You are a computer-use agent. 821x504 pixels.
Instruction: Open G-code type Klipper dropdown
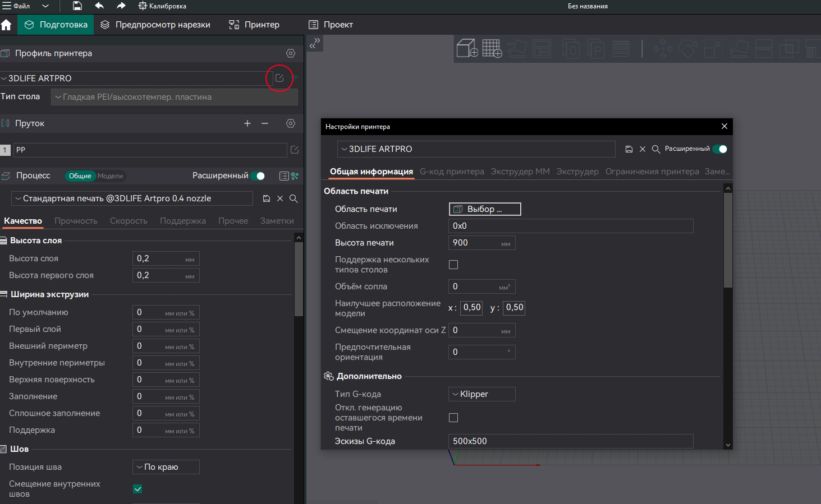(481, 394)
